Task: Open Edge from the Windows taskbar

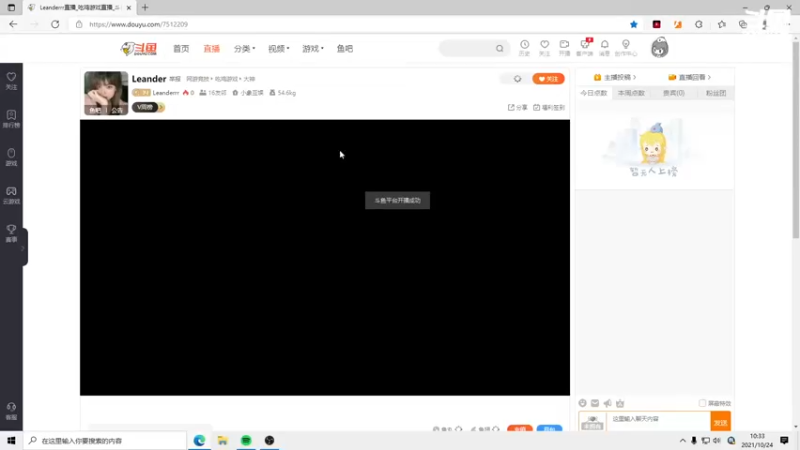Action: tap(199, 440)
